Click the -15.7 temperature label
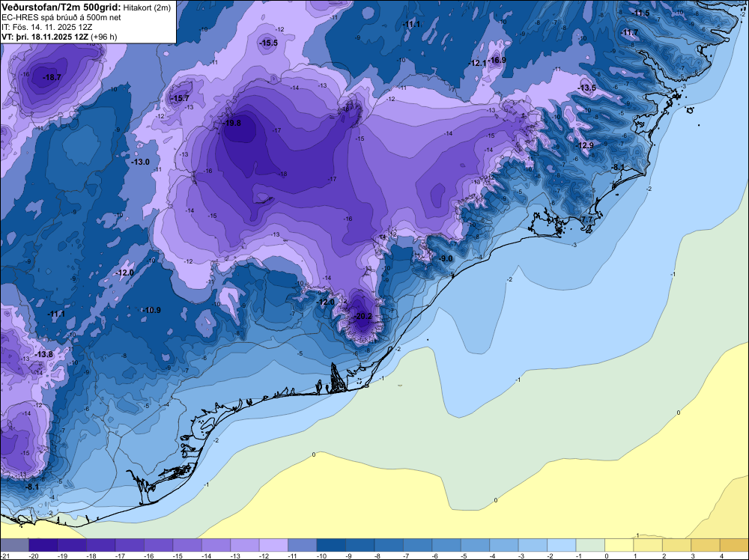 (180, 98)
